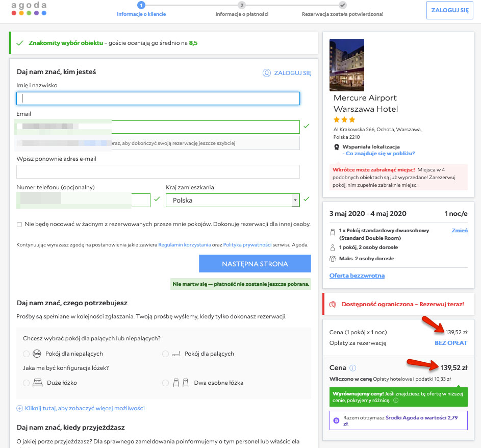Click the 8,5 rating score
The image size is (481, 448).
coord(193,43)
